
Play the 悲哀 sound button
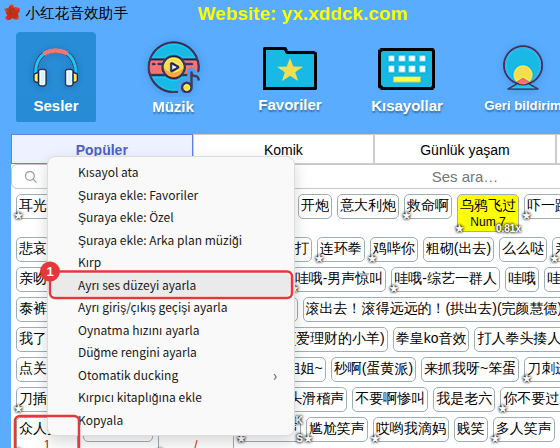click(32, 249)
